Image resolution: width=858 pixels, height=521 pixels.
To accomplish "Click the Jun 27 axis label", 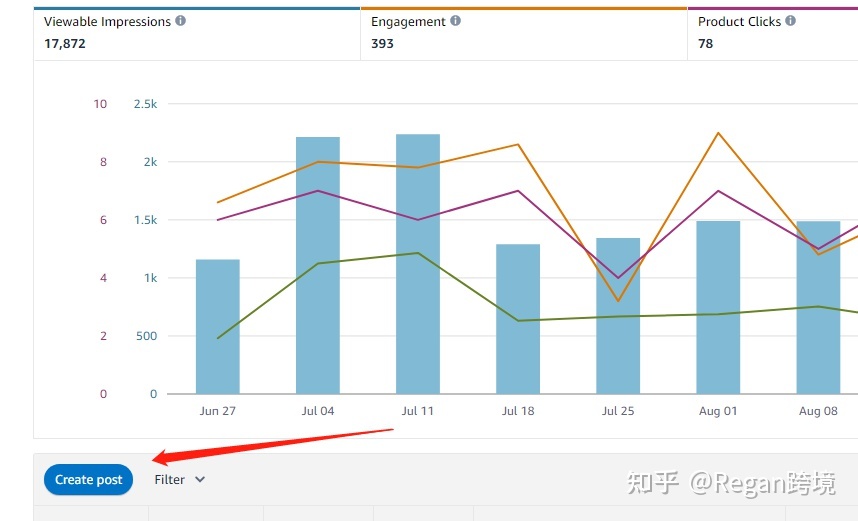I will (218, 411).
